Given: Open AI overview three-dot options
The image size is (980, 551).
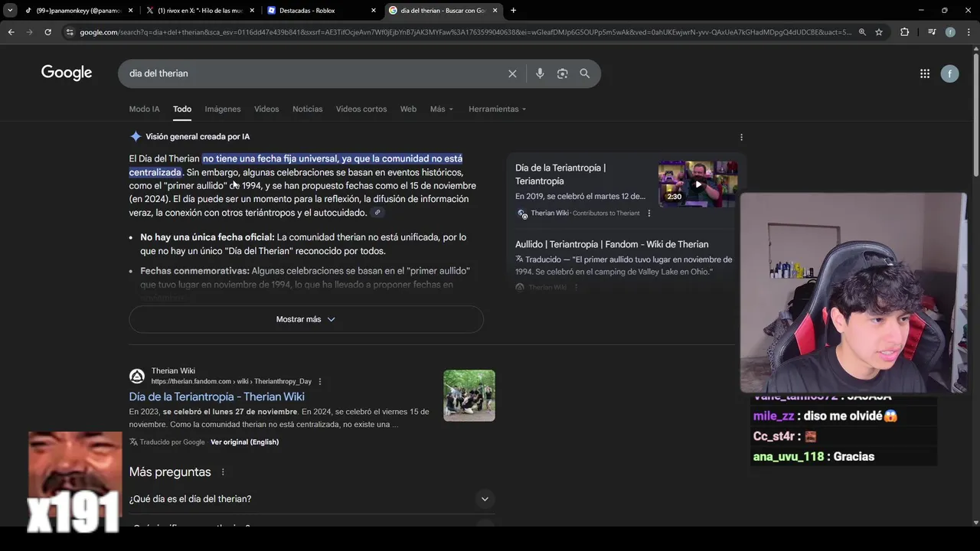Looking at the screenshot, I should [741, 137].
